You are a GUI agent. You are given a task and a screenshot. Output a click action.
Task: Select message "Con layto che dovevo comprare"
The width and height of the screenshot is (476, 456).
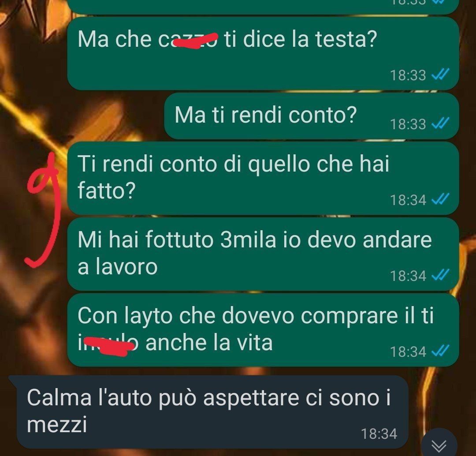(263, 330)
